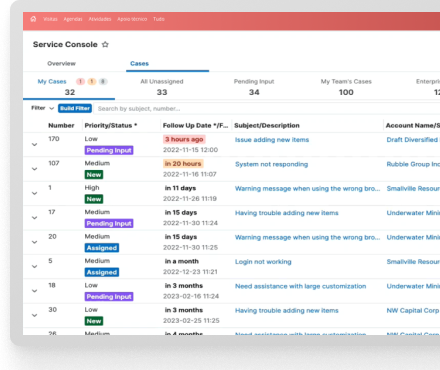Click the red count badge beside My Cases

click(80, 81)
